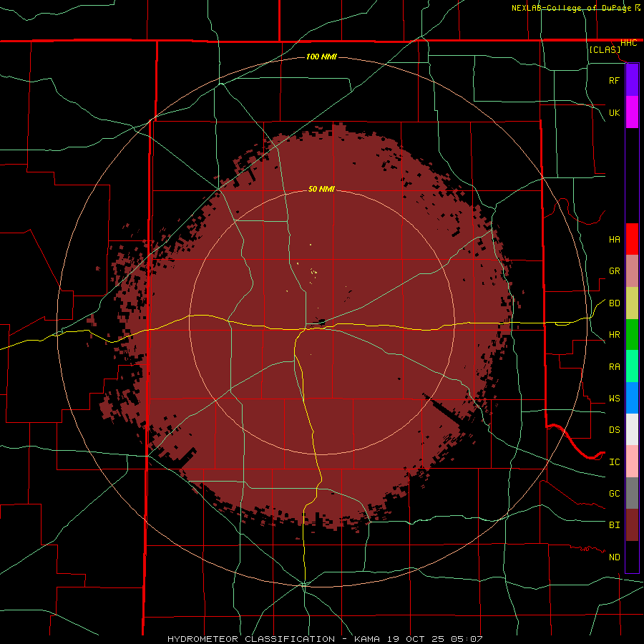Click the GC legend label
Image resolution: width=644 pixels, height=644 pixels.
click(x=614, y=494)
